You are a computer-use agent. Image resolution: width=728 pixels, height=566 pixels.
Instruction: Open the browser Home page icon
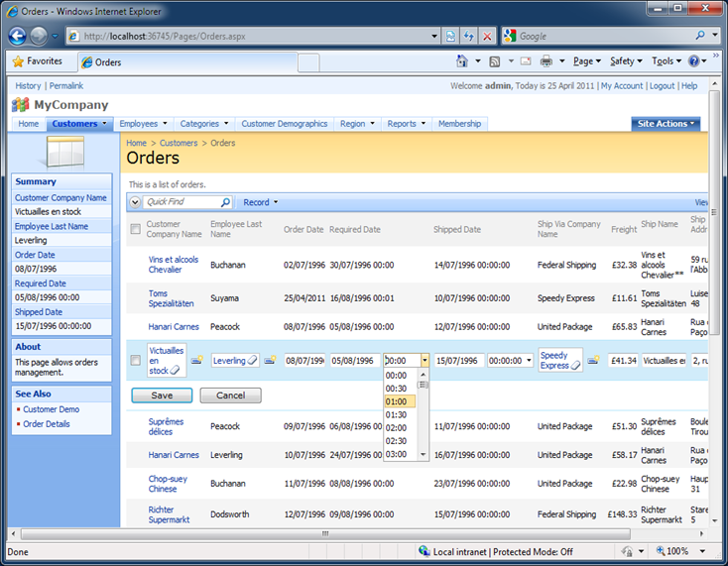pos(462,61)
